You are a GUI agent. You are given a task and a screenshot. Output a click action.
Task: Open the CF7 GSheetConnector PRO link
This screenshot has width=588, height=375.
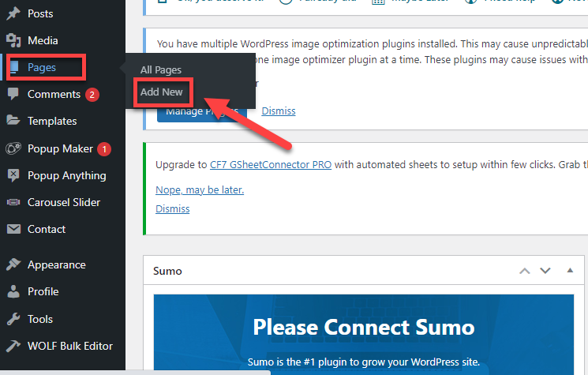[x=271, y=165]
